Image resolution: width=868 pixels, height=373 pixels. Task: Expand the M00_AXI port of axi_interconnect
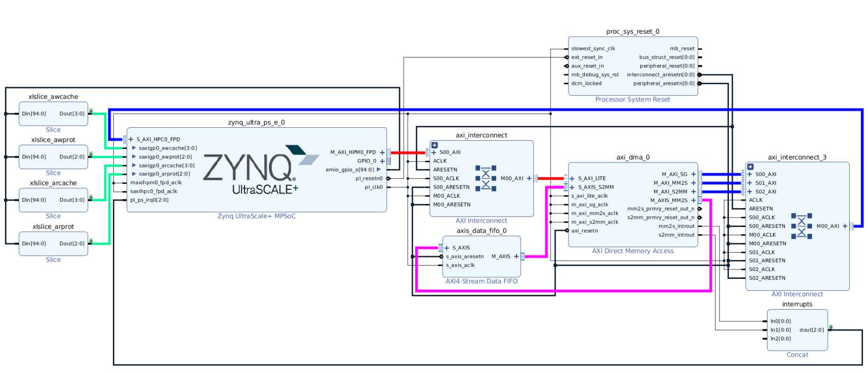529,178
